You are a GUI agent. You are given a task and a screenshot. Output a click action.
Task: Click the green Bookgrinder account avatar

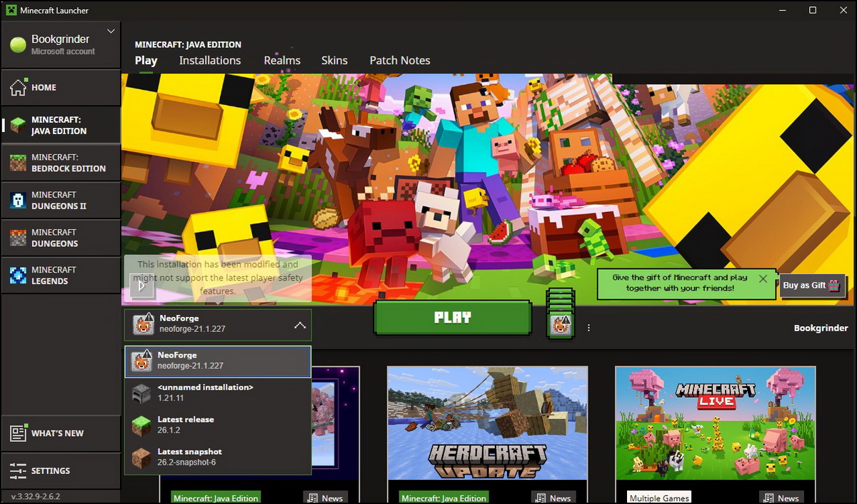coord(18,45)
